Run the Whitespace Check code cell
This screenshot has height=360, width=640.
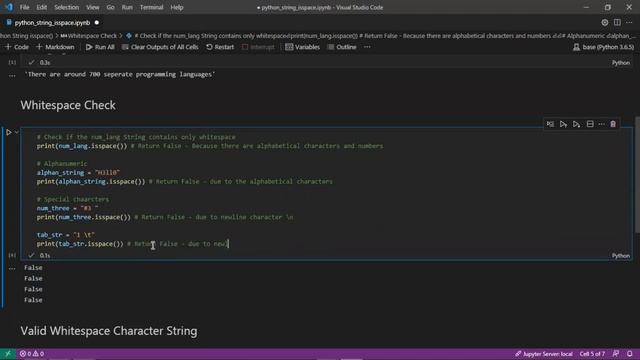tap(9, 132)
